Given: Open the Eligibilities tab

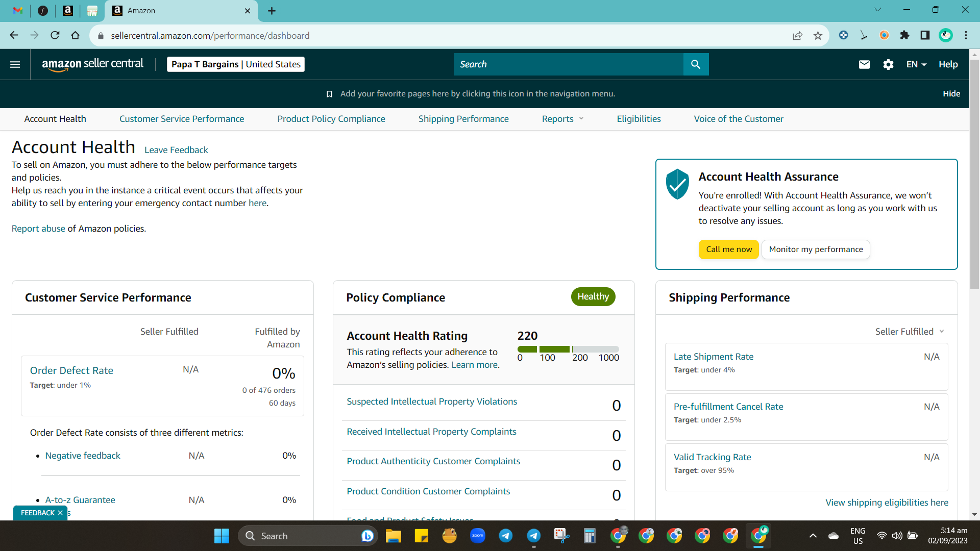Looking at the screenshot, I should pos(639,119).
